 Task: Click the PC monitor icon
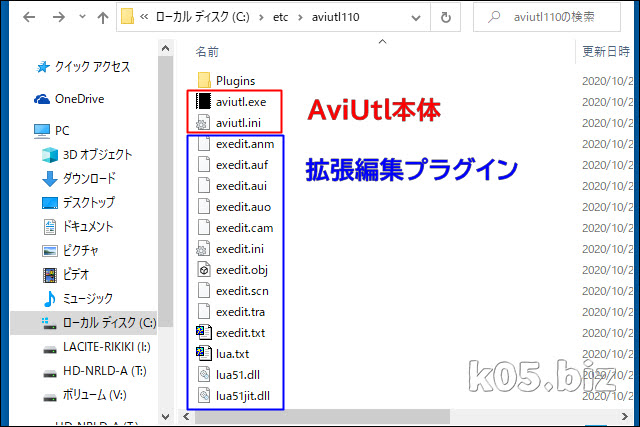pyautogui.click(x=42, y=131)
